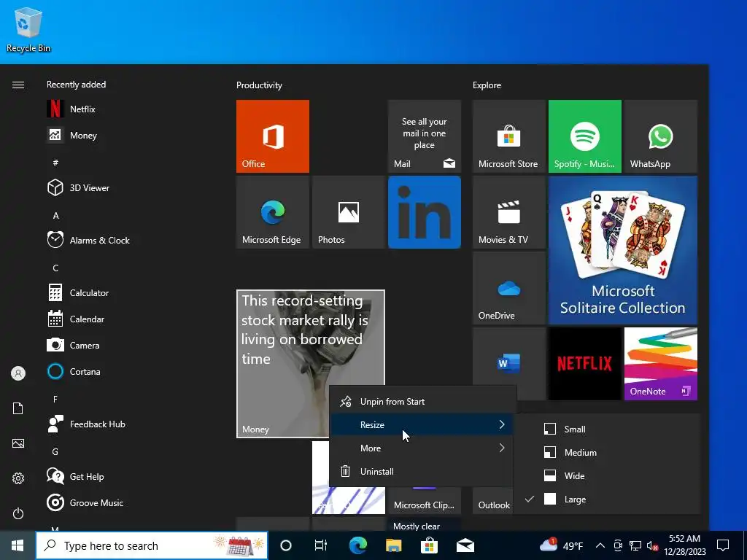Click the letter G index header
747x560 pixels.
click(55, 451)
